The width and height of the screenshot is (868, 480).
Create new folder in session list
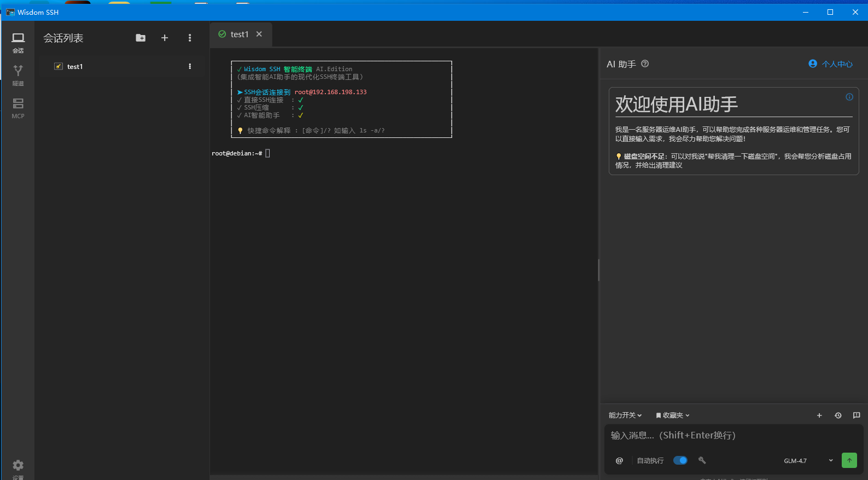(x=141, y=38)
